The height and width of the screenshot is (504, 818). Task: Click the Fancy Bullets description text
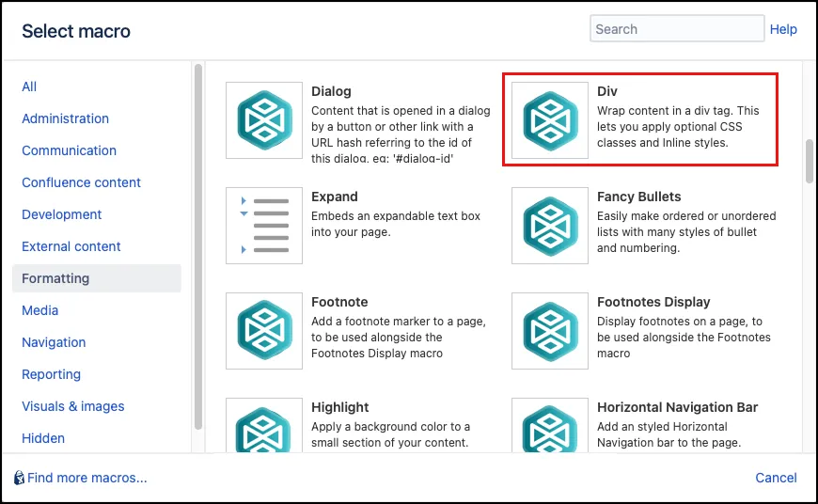click(686, 232)
